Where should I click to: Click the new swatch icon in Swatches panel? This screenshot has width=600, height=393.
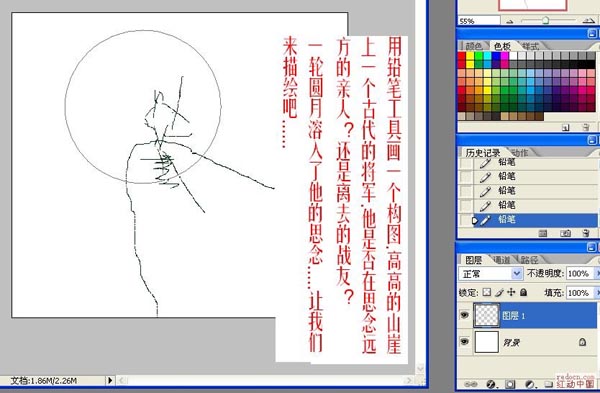566,128
